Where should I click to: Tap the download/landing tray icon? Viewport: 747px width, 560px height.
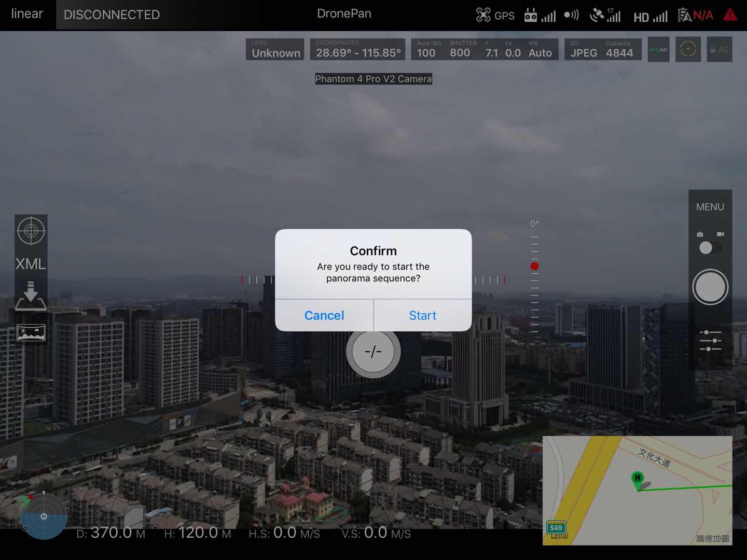[31, 296]
